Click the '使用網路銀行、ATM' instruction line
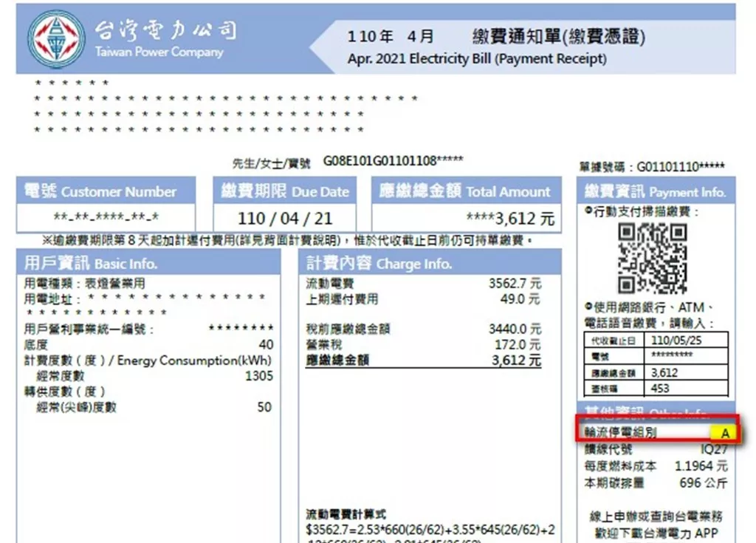The height and width of the screenshot is (543, 756). (x=650, y=307)
